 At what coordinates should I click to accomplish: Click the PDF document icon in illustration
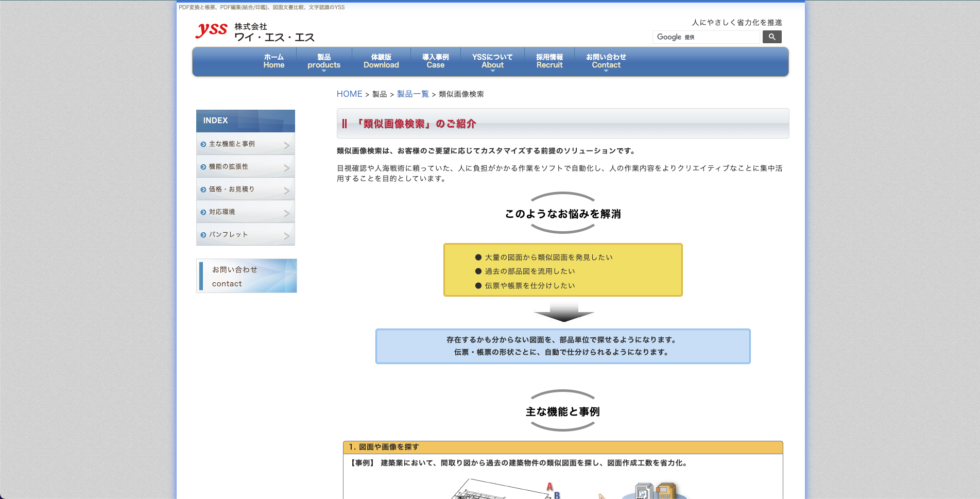point(665,491)
